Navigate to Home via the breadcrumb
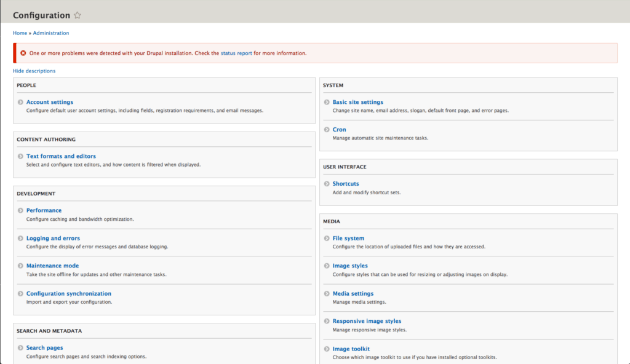 click(19, 33)
